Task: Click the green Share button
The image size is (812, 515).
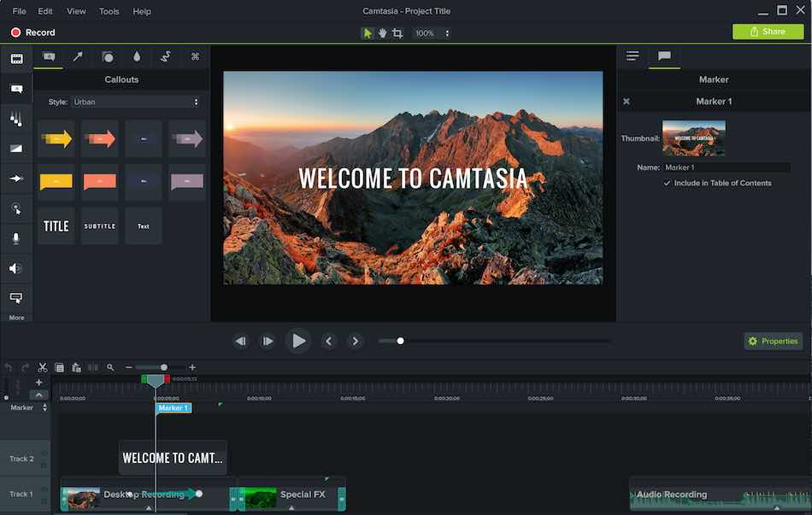Action: point(768,32)
